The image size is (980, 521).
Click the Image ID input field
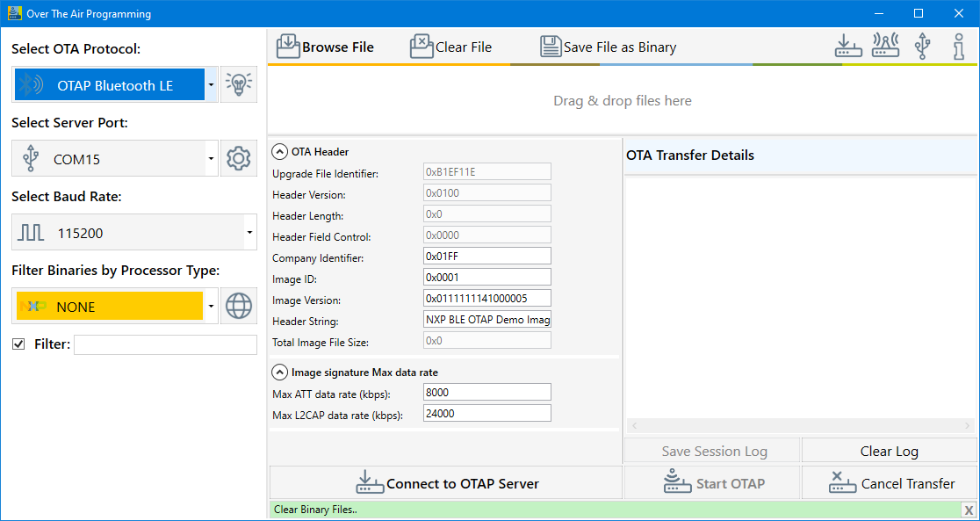point(487,277)
